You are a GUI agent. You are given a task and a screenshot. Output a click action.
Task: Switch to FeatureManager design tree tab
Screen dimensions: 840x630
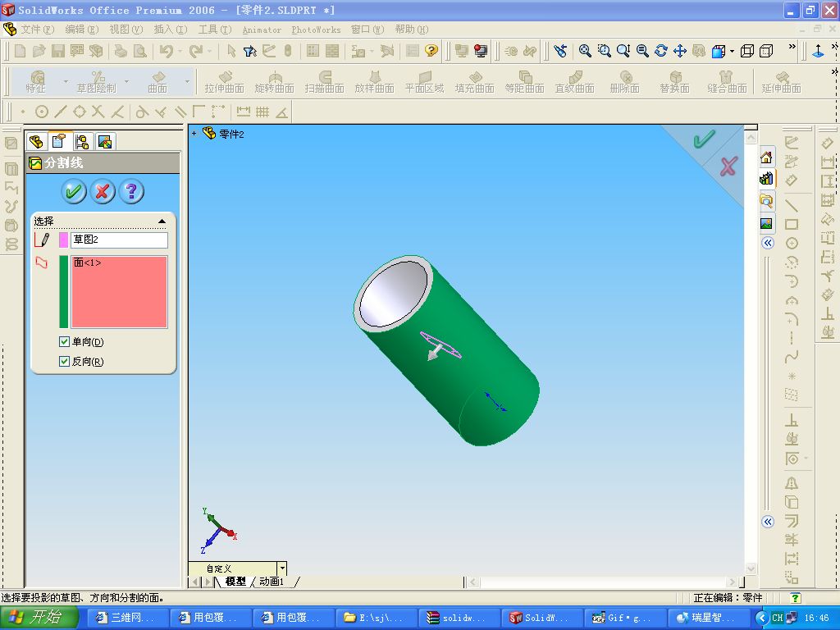click(x=36, y=141)
